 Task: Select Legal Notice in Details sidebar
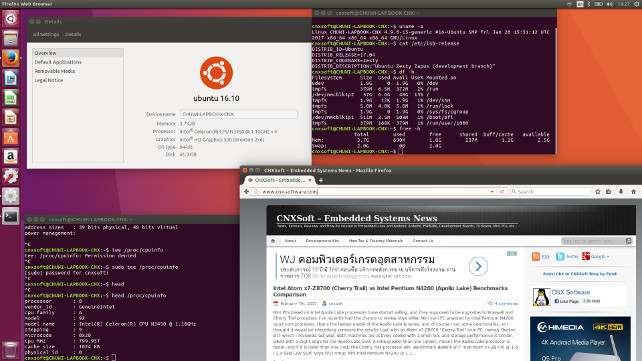[x=49, y=80]
